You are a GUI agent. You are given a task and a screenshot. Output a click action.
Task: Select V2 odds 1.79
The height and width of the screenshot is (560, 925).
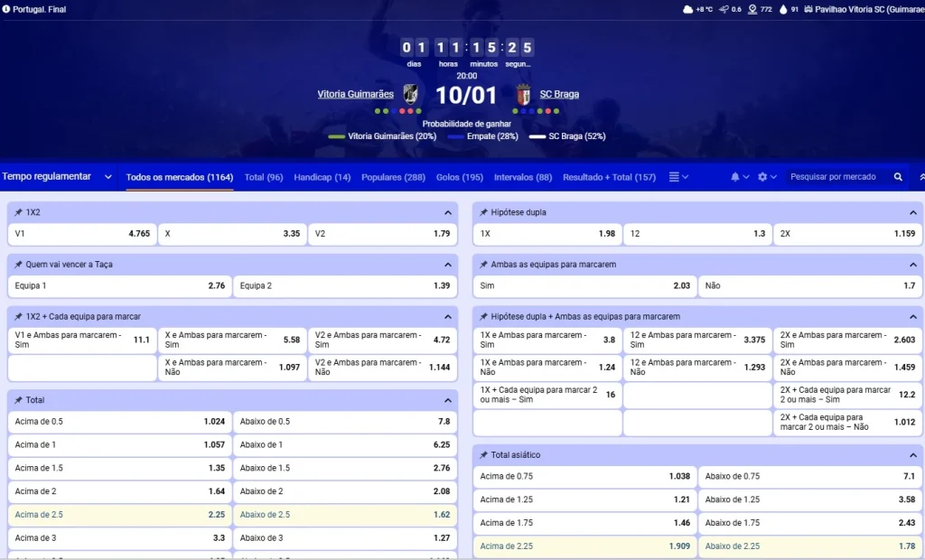coord(382,234)
